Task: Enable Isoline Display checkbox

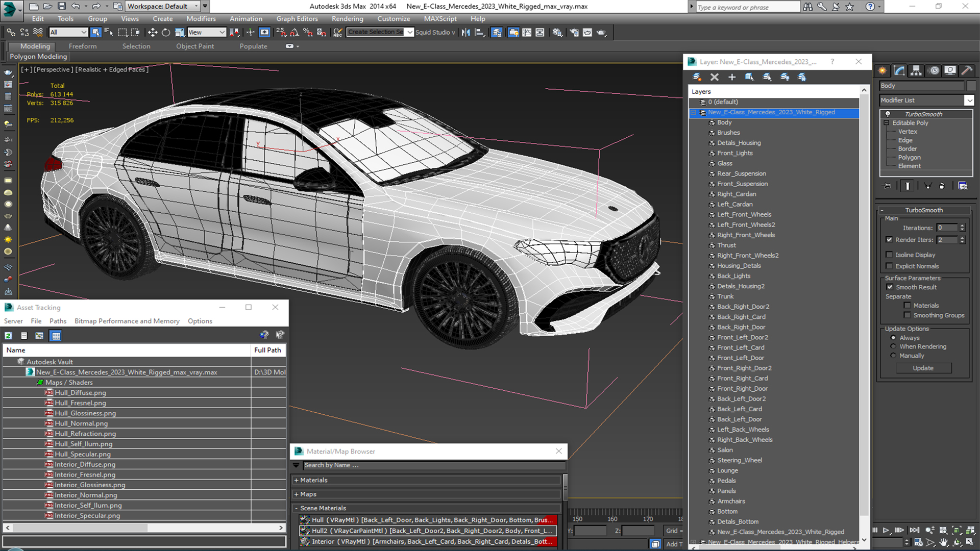Action: pos(889,255)
